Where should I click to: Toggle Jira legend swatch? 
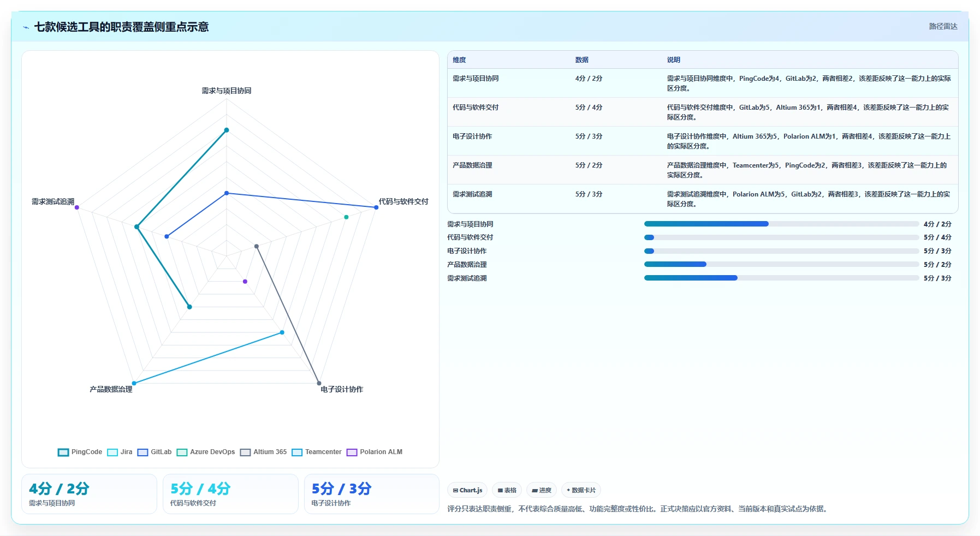click(x=112, y=452)
